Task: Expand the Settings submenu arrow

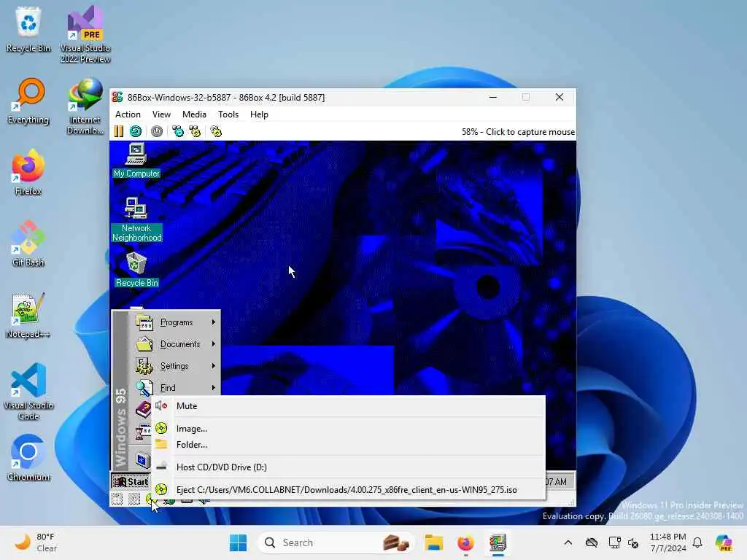Action: 214,366
